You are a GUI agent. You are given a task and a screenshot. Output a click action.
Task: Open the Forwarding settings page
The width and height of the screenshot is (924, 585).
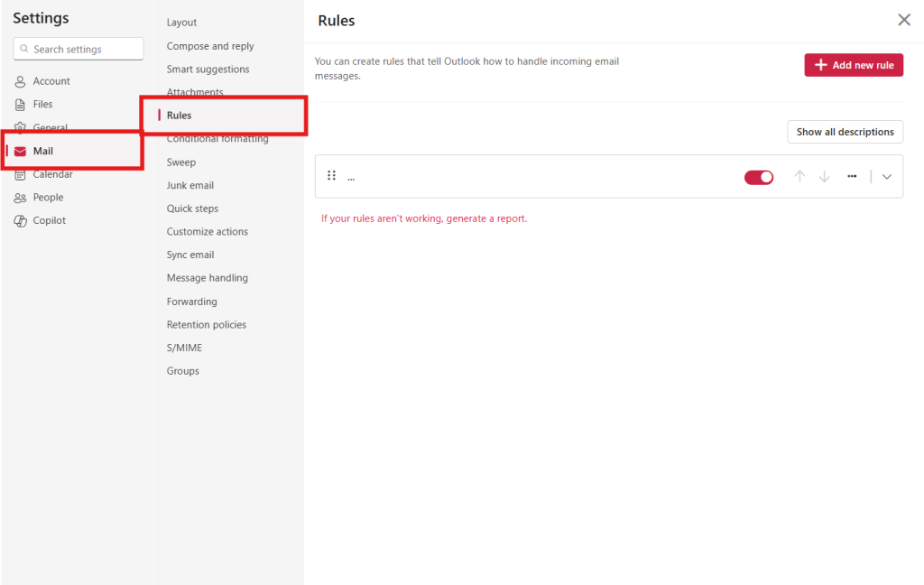191,302
